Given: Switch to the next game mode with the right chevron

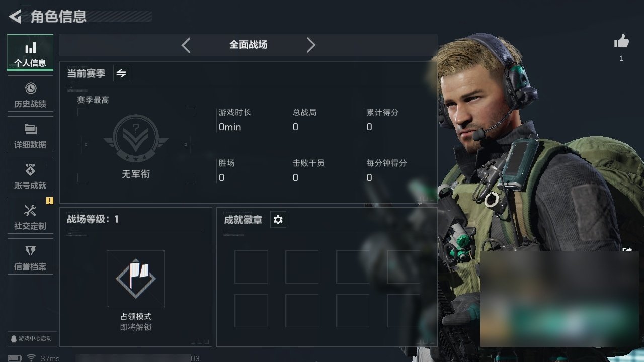Looking at the screenshot, I should [311, 45].
